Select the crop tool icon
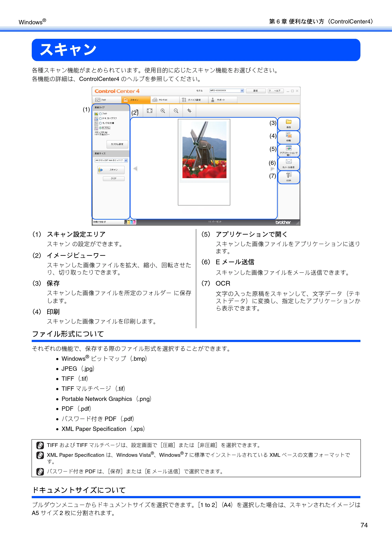 (x=189, y=111)
